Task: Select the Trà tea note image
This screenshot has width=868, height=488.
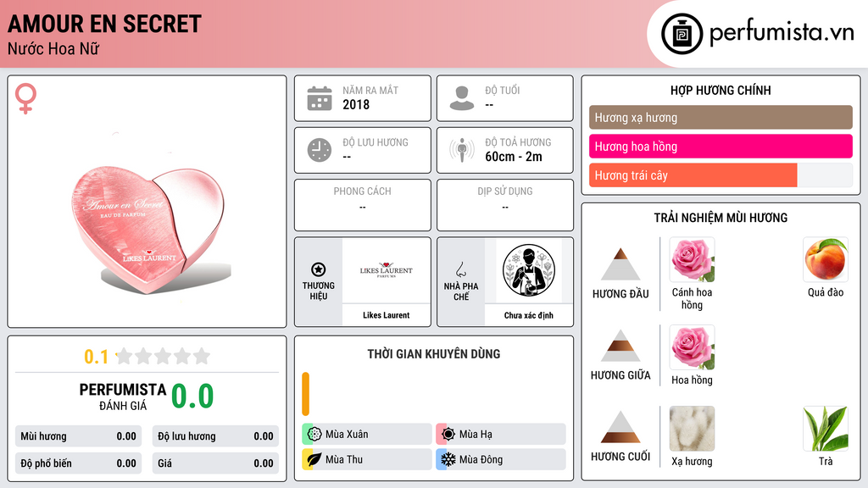Action: coord(826,429)
